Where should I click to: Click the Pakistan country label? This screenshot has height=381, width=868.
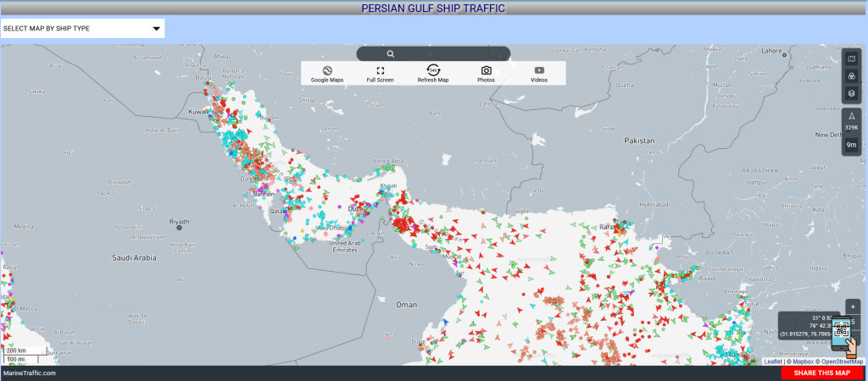[x=639, y=141]
